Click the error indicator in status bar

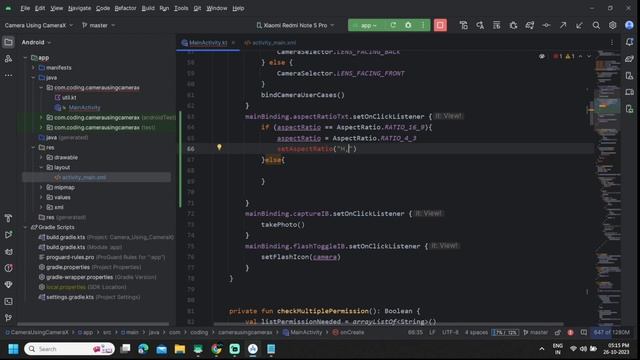(570, 332)
